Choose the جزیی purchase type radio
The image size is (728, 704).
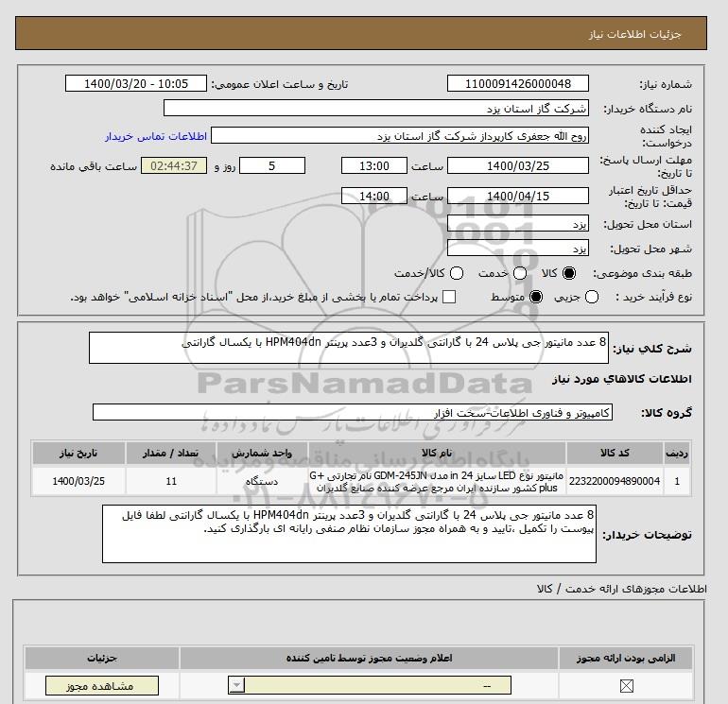tap(592, 297)
